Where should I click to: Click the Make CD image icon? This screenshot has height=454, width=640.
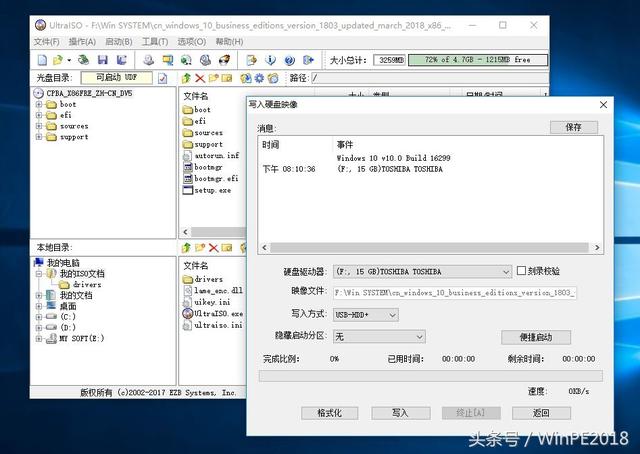coord(149,60)
